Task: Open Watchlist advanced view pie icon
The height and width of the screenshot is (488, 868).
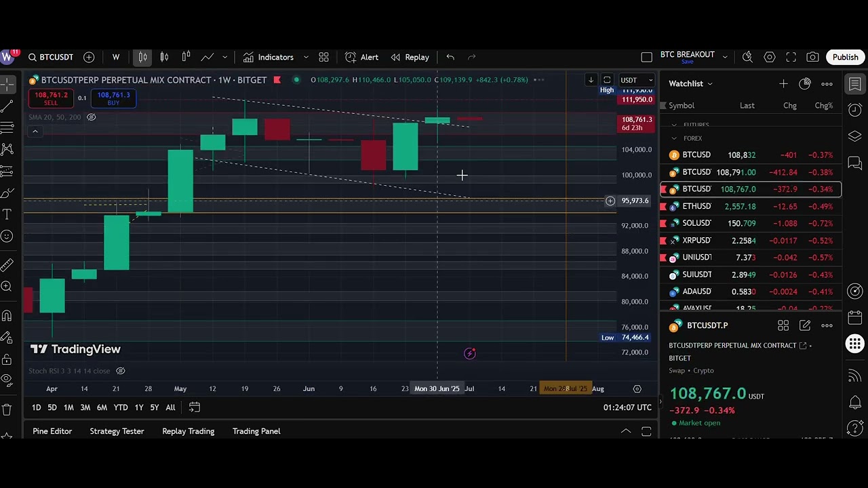Action: [x=805, y=84]
